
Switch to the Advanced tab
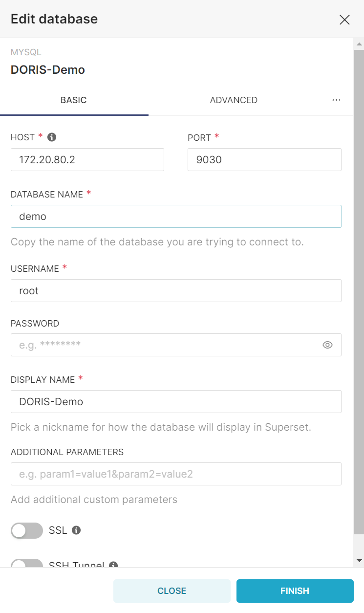pos(234,100)
